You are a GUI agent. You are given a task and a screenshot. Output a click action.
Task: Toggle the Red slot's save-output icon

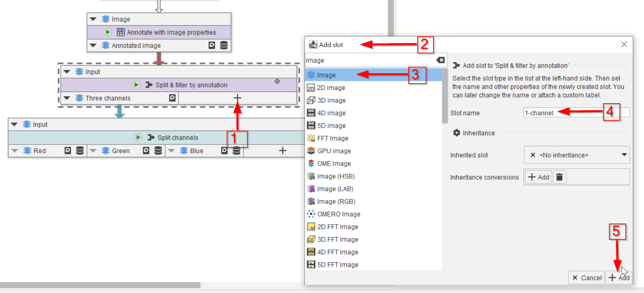tap(68, 151)
